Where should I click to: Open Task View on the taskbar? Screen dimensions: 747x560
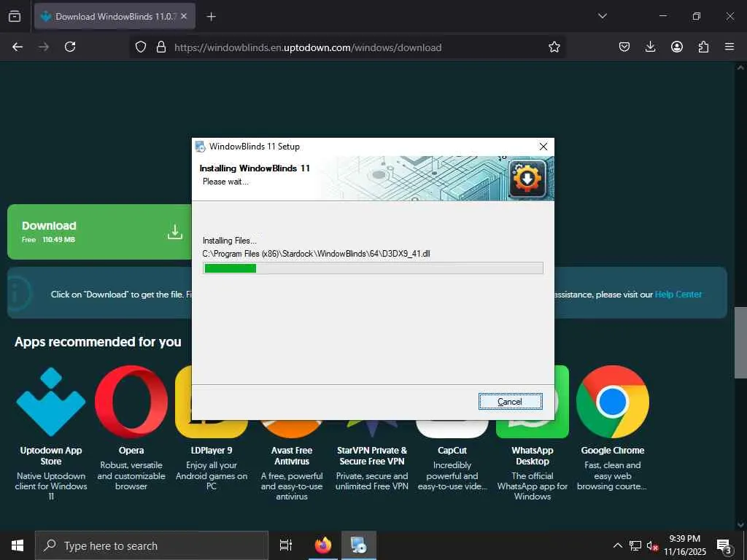point(285,545)
